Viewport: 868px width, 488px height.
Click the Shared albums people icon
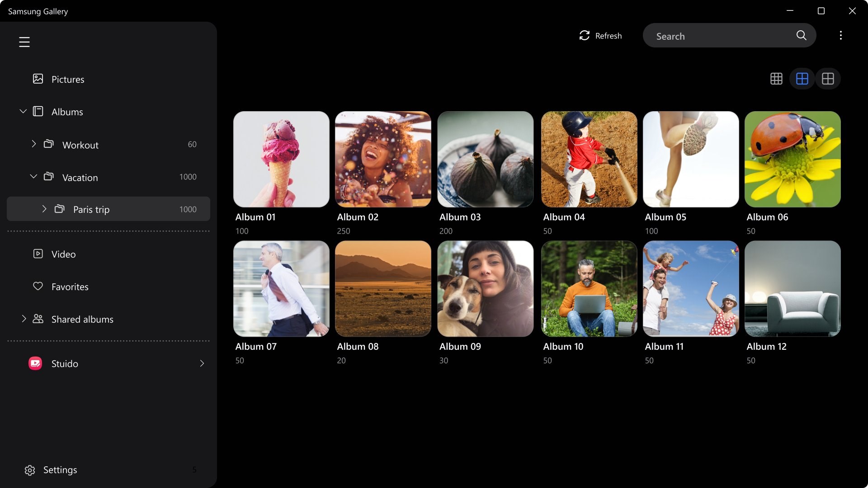(x=38, y=319)
